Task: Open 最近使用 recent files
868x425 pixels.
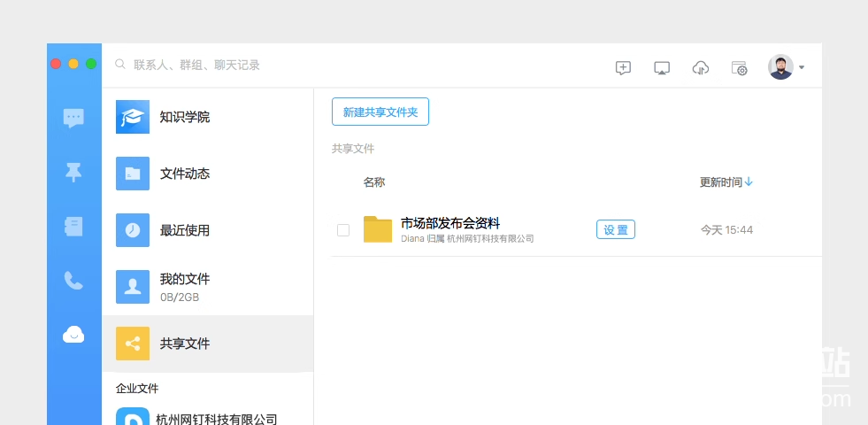Action: 208,230
